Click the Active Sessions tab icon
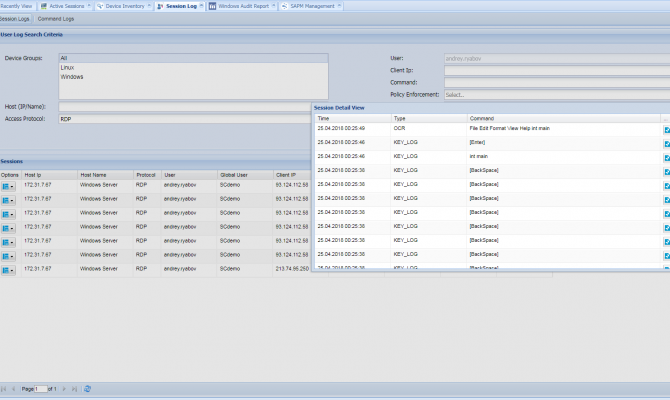Viewport: 670px width, 400px height. 44,6
